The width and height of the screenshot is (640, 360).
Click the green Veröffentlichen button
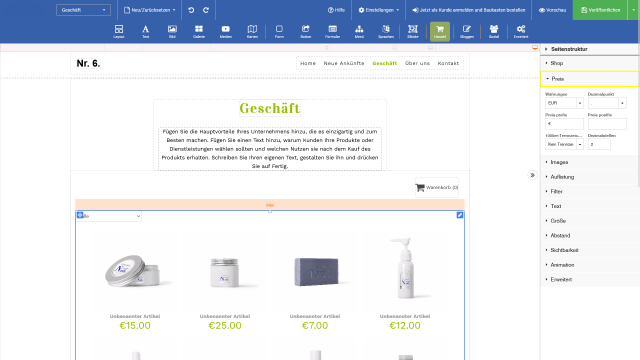pos(600,10)
